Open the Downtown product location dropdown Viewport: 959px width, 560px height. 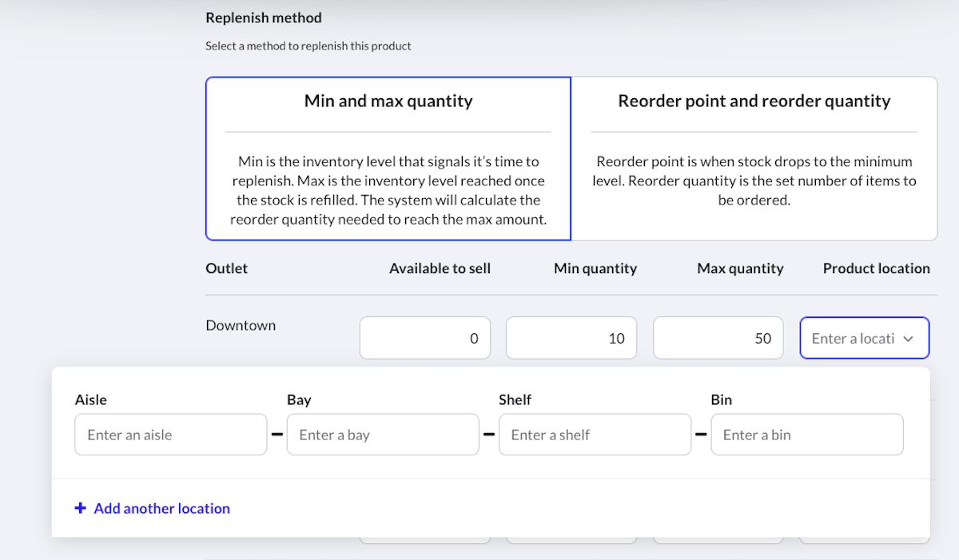click(865, 338)
